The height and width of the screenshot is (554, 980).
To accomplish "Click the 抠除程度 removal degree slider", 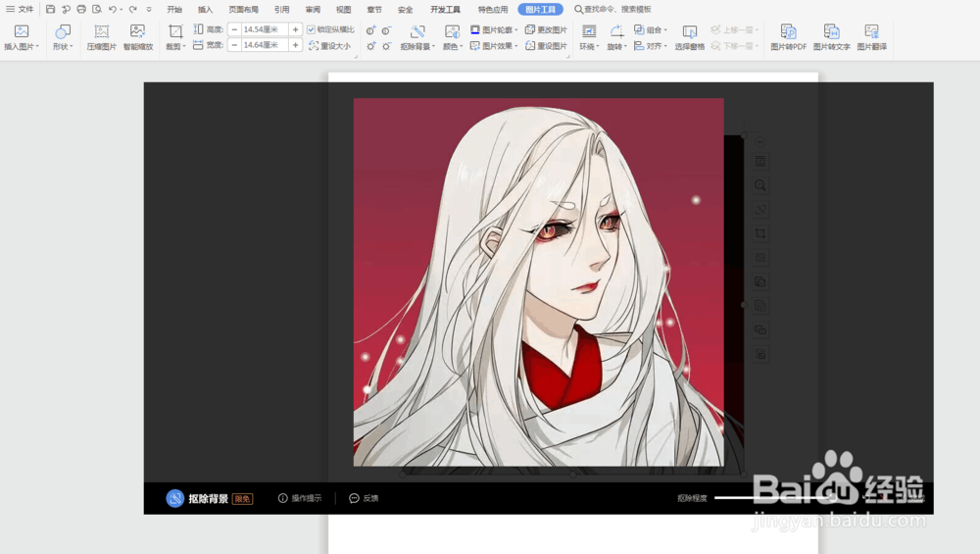I will pos(775,498).
